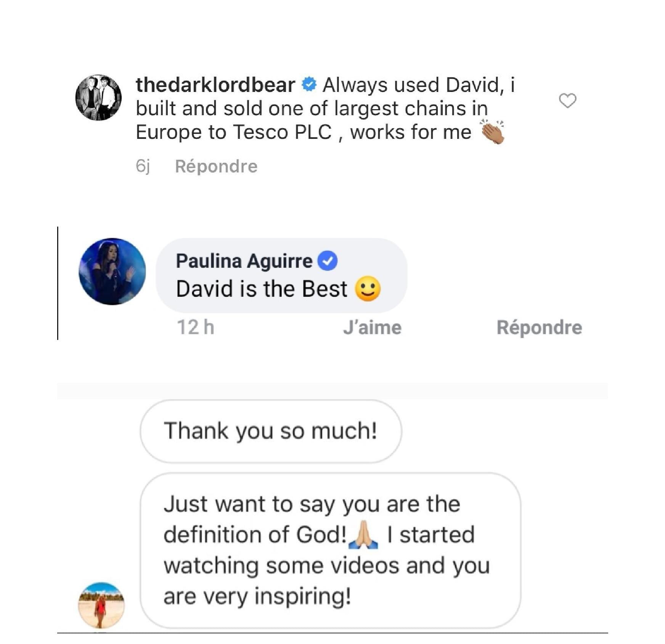665x644 pixels.
Task: Like Paulina's comment with J'aime
Action: [372, 328]
